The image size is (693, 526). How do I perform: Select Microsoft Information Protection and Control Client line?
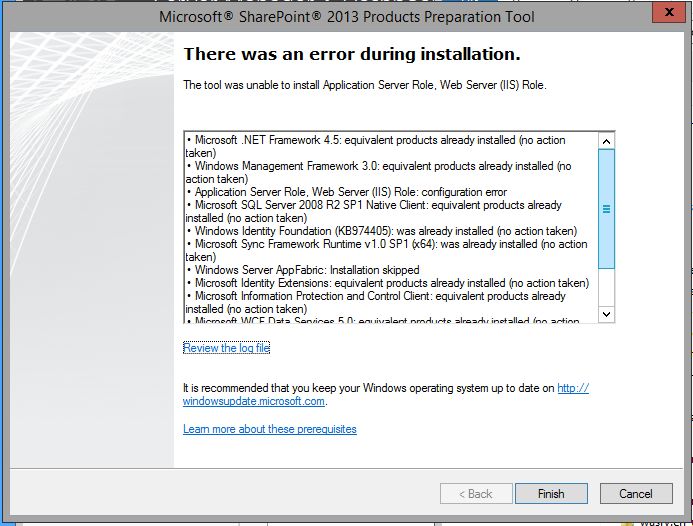376,302
